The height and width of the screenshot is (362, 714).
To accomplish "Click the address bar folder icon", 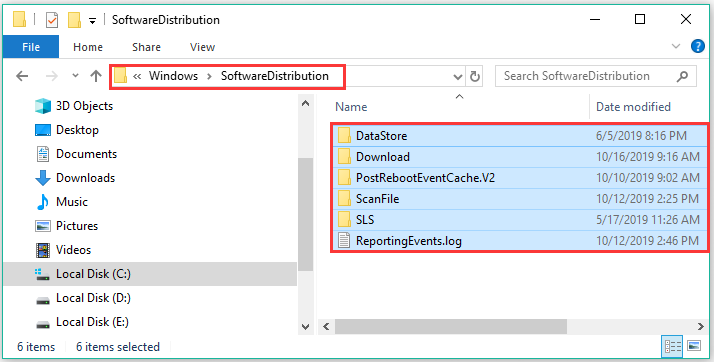I will 121,76.
